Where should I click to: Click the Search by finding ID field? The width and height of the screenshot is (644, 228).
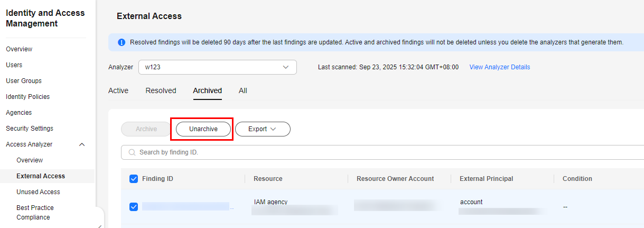(370, 152)
